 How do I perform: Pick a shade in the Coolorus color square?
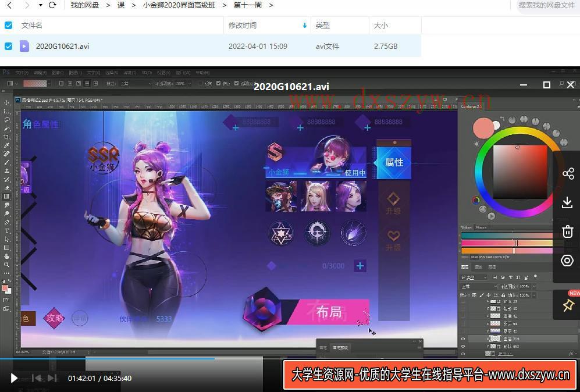(x=519, y=172)
